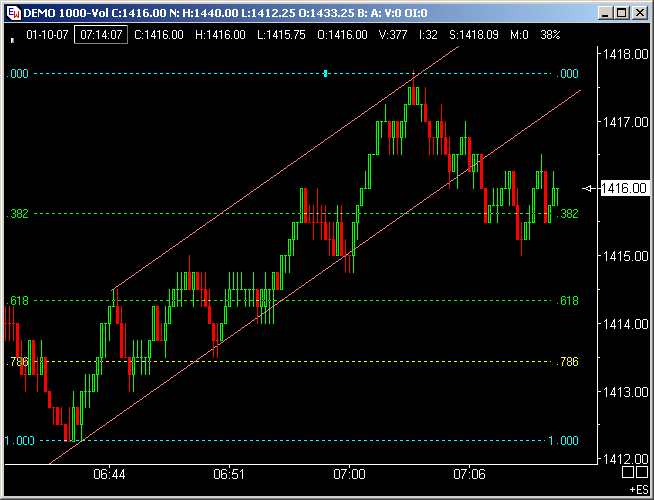Minimize the DEMO 1000-Vol chart window
Image resolution: width=654 pixels, height=500 pixels.
point(605,13)
